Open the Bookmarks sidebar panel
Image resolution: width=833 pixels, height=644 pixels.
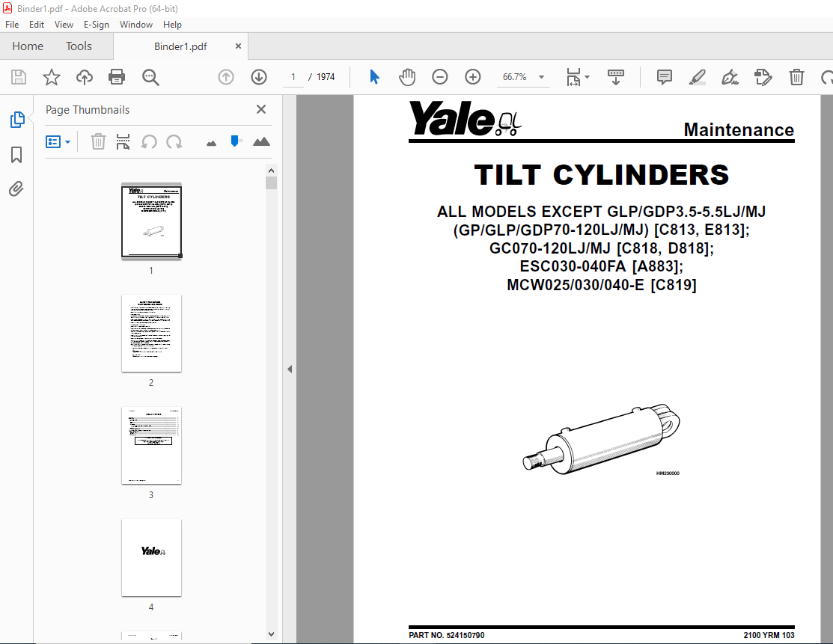(16, 155)
